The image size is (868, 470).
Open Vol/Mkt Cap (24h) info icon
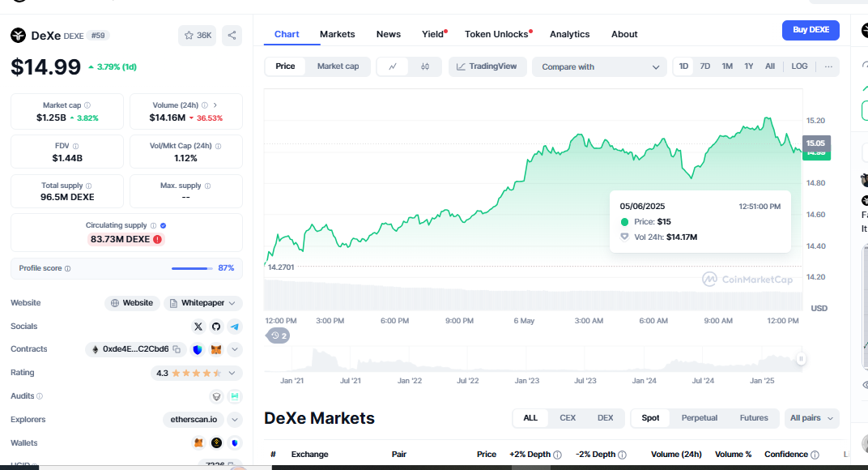point(218,147)
